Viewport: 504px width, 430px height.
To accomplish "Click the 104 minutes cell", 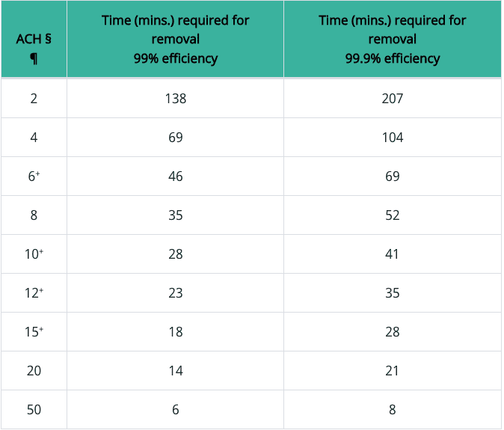I will 392,137.
